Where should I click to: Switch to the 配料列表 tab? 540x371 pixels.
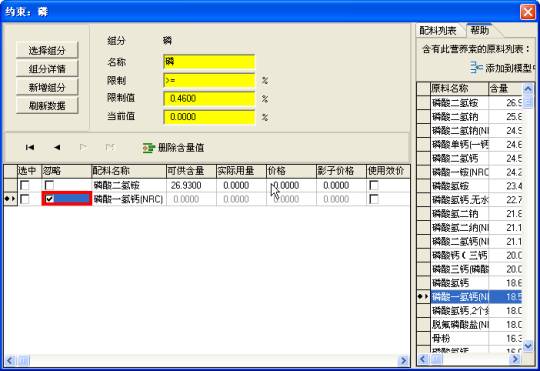438,31
